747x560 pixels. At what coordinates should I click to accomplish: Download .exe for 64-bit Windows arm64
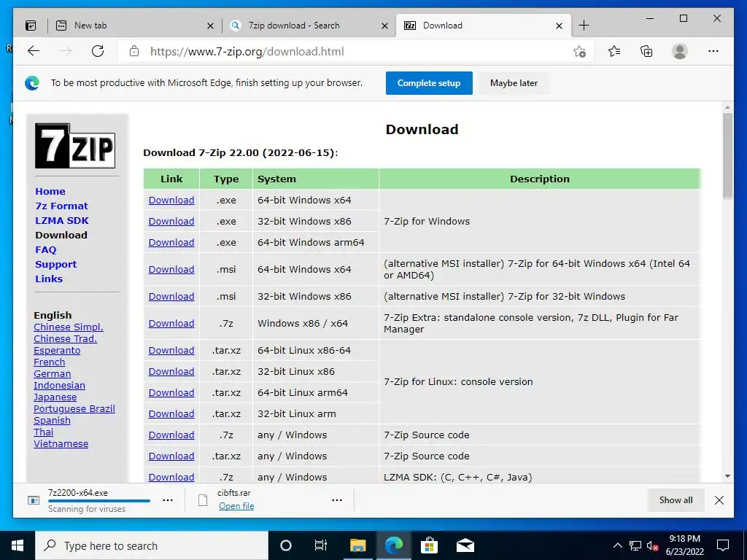tap(171, 242)
